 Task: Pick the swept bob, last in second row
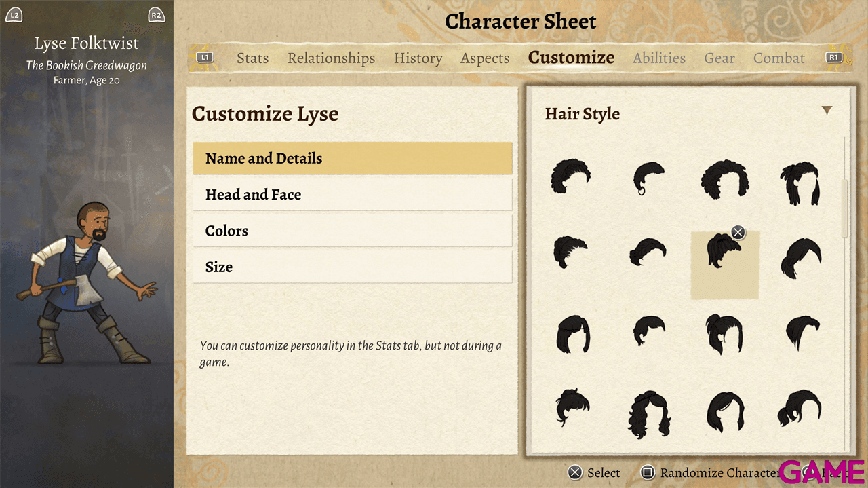click(801, 259)
